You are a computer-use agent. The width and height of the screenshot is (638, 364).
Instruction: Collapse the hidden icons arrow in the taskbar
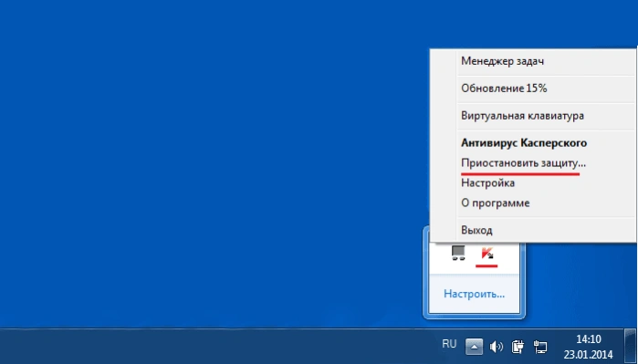click(474, 347)
